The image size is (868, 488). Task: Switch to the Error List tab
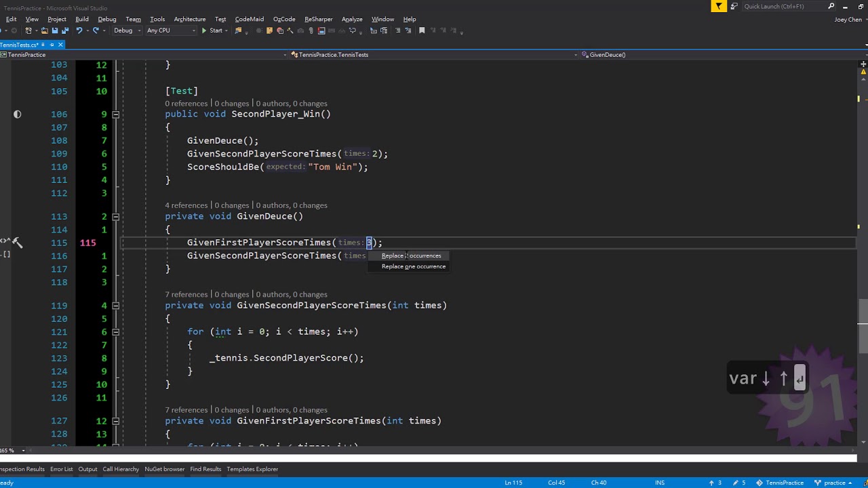click(61, 469)
